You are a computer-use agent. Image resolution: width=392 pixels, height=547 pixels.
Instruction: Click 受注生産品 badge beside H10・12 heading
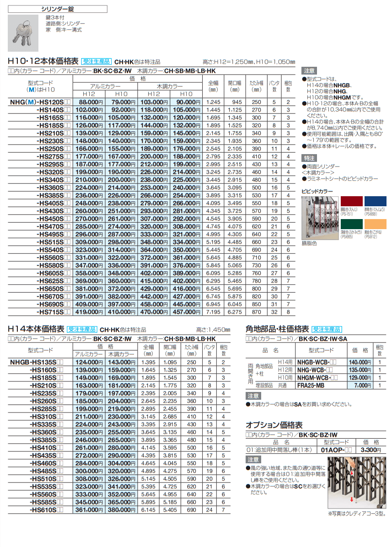pos(96,62)
